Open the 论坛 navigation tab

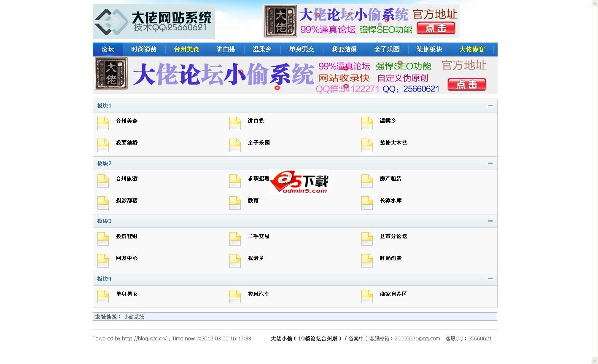[108, 49]
